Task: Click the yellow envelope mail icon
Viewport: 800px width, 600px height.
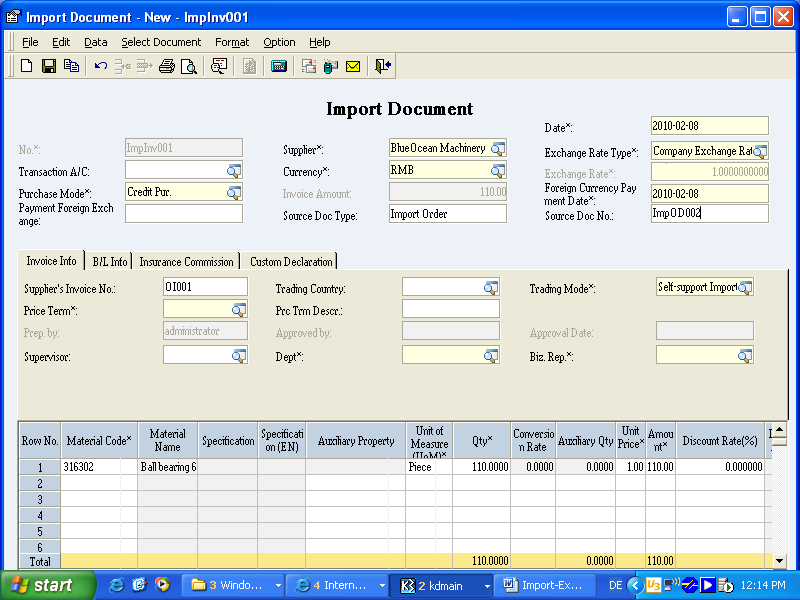Action: (353, 66)
